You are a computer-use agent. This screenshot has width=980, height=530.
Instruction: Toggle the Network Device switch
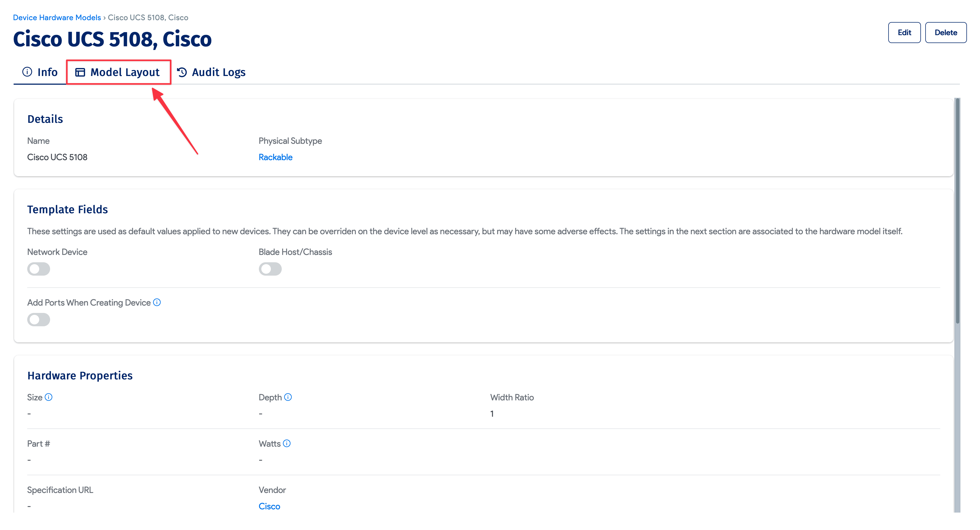tap(38, 269)
